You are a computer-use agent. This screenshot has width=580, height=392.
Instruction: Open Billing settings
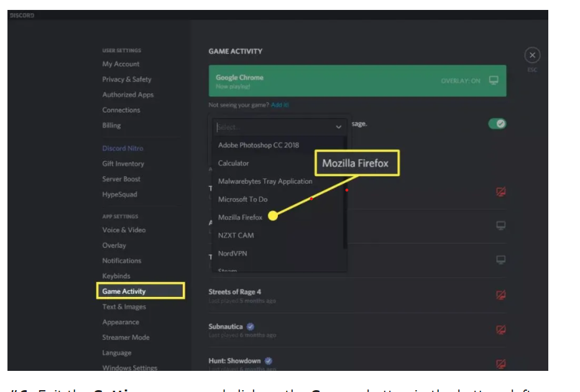[111, 125]
